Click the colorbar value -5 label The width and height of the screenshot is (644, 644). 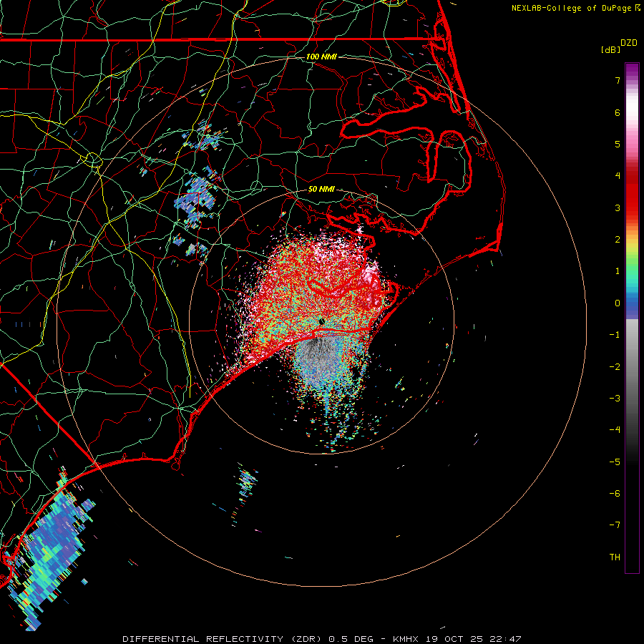[x=615, y=462]
